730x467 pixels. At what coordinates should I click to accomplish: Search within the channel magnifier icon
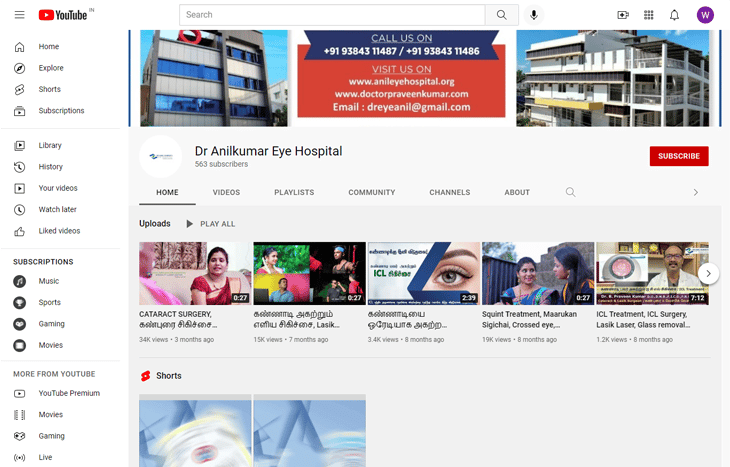tap(570, 192)
